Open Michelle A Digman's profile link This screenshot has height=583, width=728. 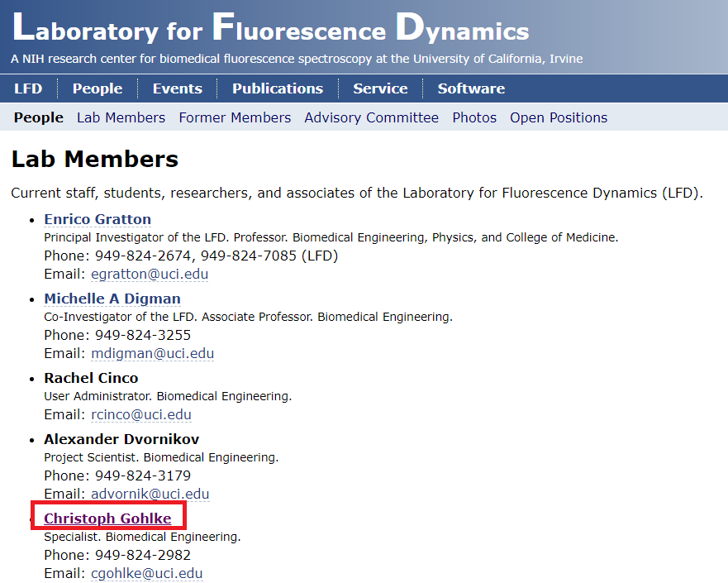112,299
